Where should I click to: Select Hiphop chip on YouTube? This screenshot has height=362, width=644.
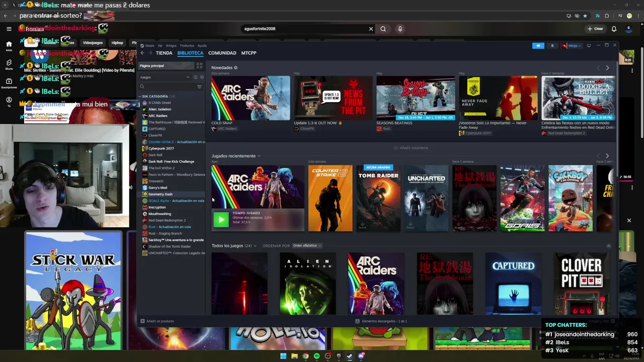click(x=117, y=43)
